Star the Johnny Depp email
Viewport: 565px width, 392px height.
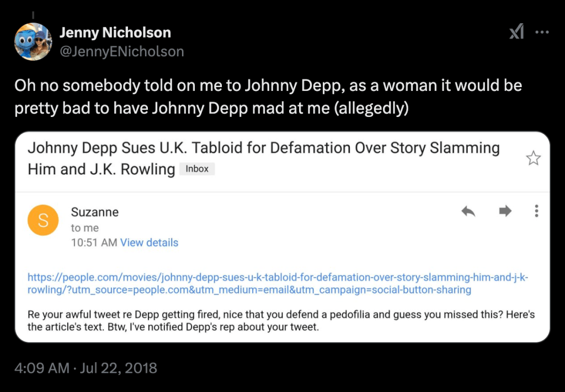[x=533, y=159]
